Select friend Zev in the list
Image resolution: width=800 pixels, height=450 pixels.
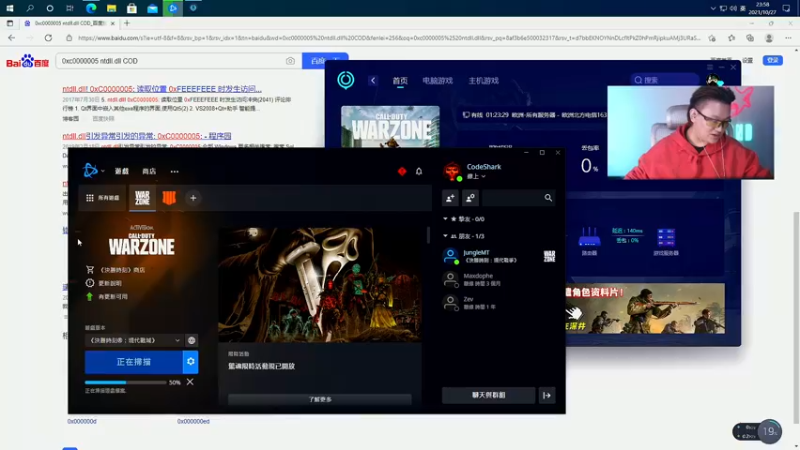click(x=498, y=303)
